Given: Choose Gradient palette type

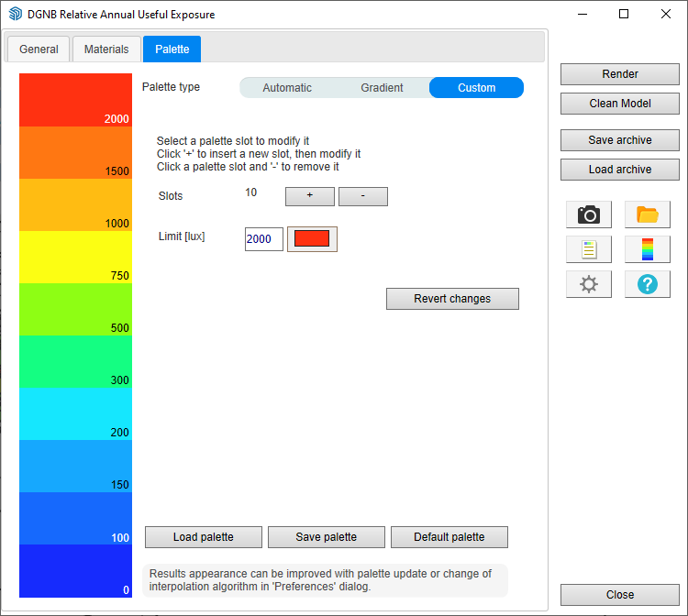Looking at the screenshot, I should tap(382, 88).
